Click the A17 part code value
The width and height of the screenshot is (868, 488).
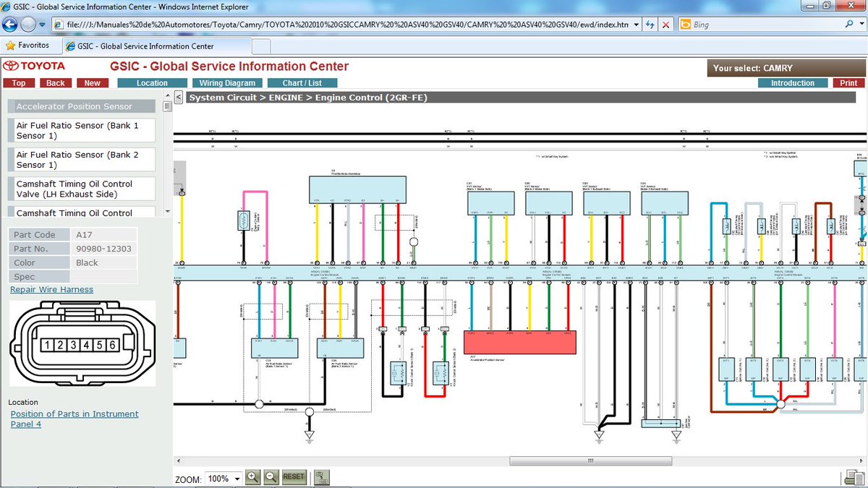pos(84,235)
